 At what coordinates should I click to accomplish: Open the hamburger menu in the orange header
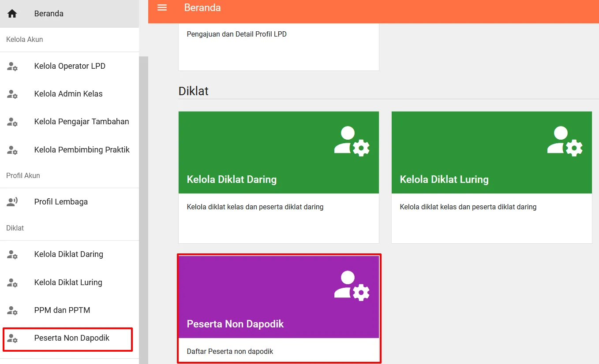(162, 7)
